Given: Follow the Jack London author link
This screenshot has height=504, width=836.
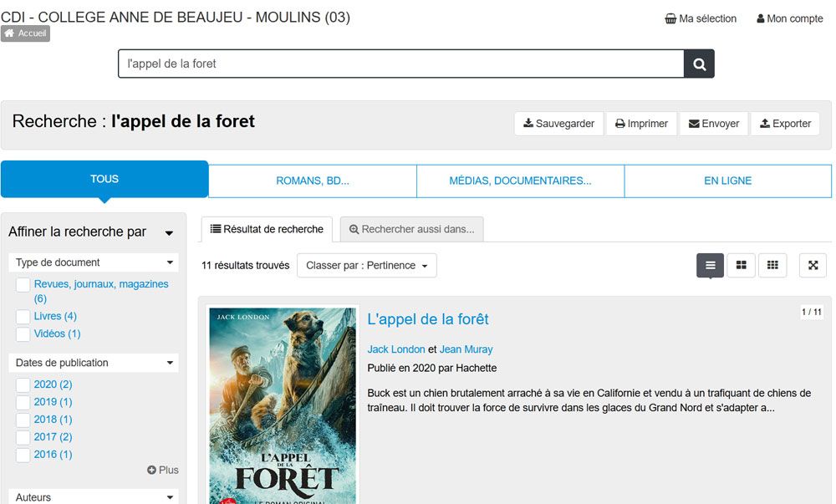Looking at the screenshot, I should click(x=396, y=349).
